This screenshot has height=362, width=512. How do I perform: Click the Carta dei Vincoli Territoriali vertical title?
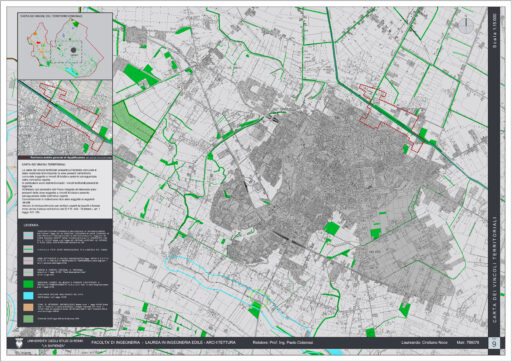(x=494, y=269)
